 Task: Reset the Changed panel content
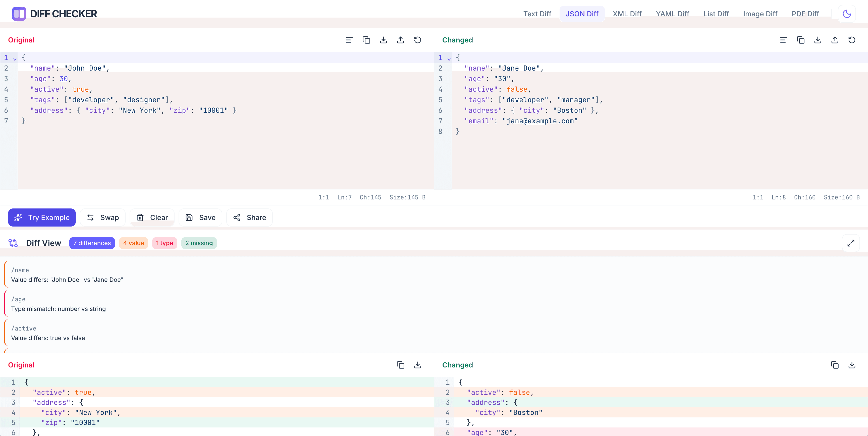852,40
